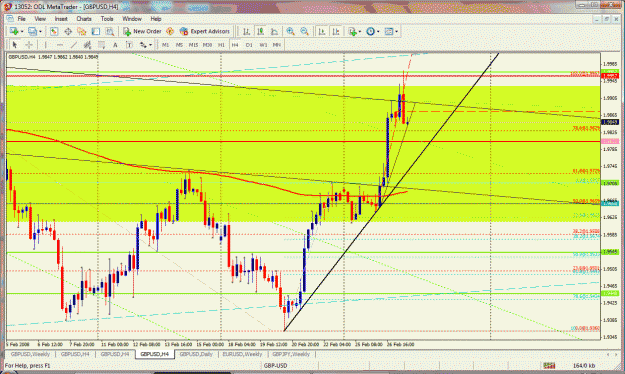The image size is (625, 374).
Task: Switch to the GBPUSD,Weekly chart tab
Action: coord(30,354)
